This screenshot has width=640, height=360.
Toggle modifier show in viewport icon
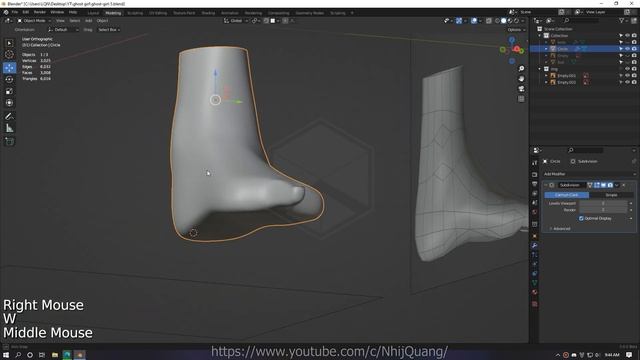(x=603, y=185)
